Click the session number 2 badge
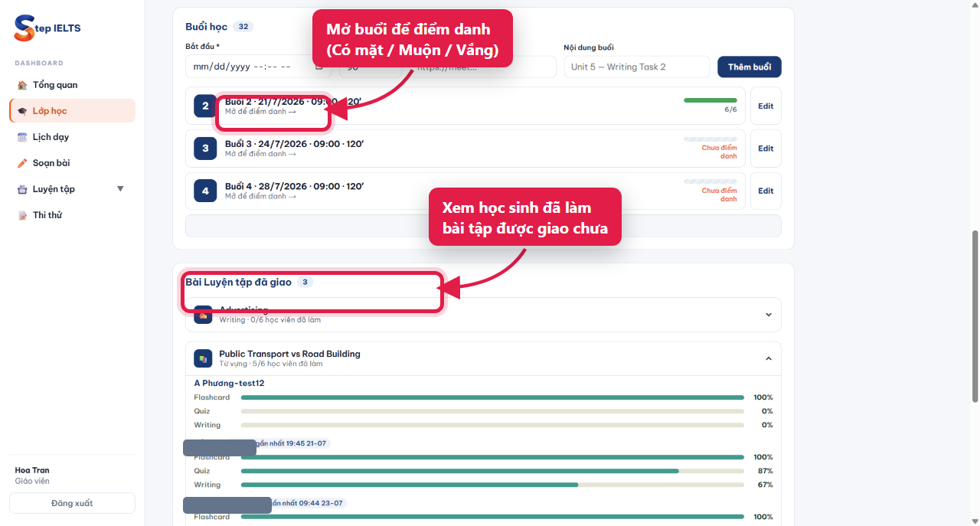This screenshot has height=526, width=980. coord(205,106)
